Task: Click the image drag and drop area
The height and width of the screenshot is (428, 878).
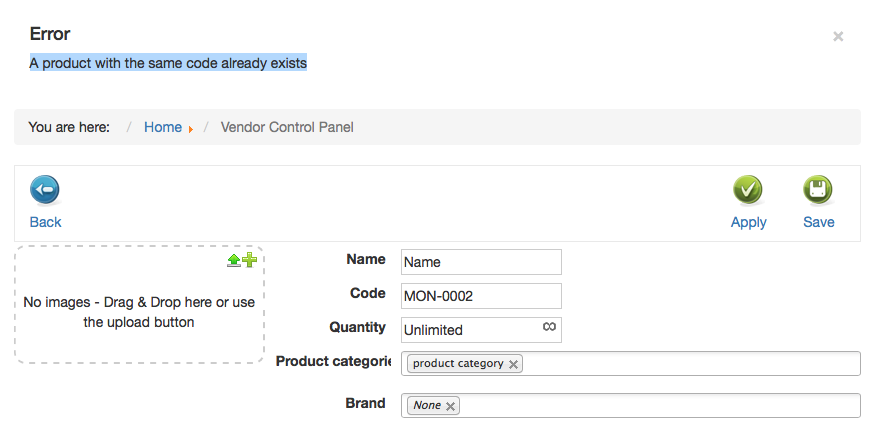Action: click(139, 305)
